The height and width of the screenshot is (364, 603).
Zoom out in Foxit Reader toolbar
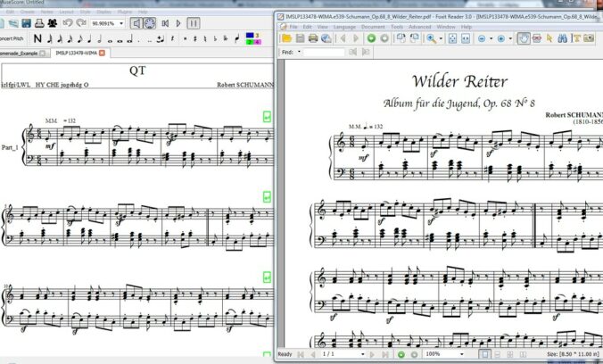click(482, 38)
